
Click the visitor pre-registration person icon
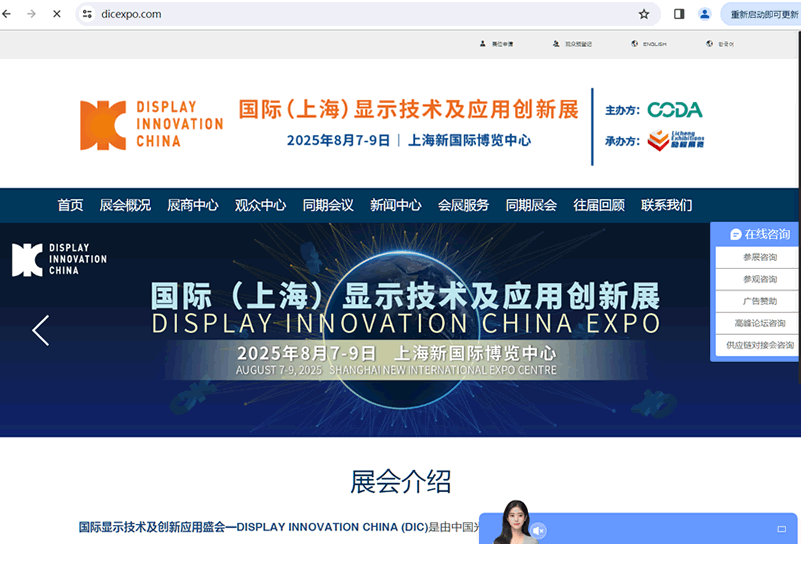point(556,44)
